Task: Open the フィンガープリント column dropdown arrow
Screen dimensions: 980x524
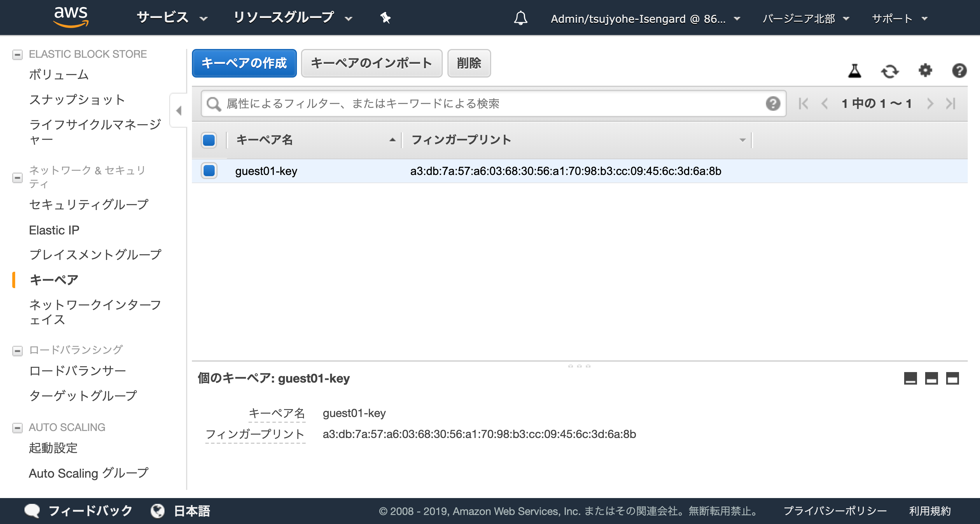Action: tap(742, 140)
